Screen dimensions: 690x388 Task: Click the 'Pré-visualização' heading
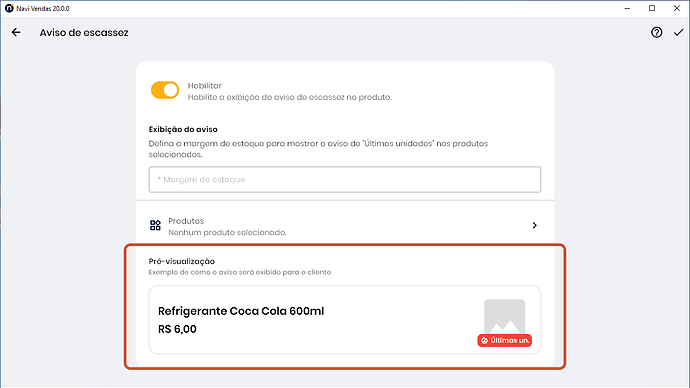click(x=182, y=261)
